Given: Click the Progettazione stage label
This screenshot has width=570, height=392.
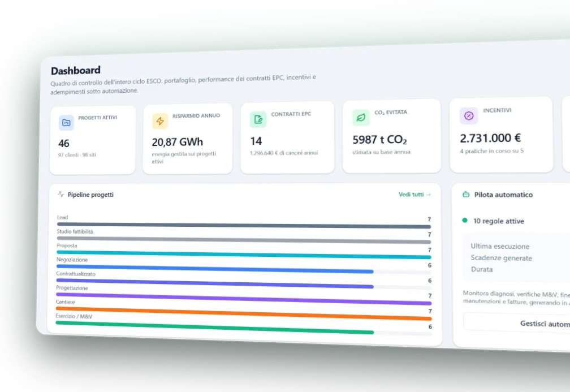Looking at the screenshot, I should coord(72,288).
